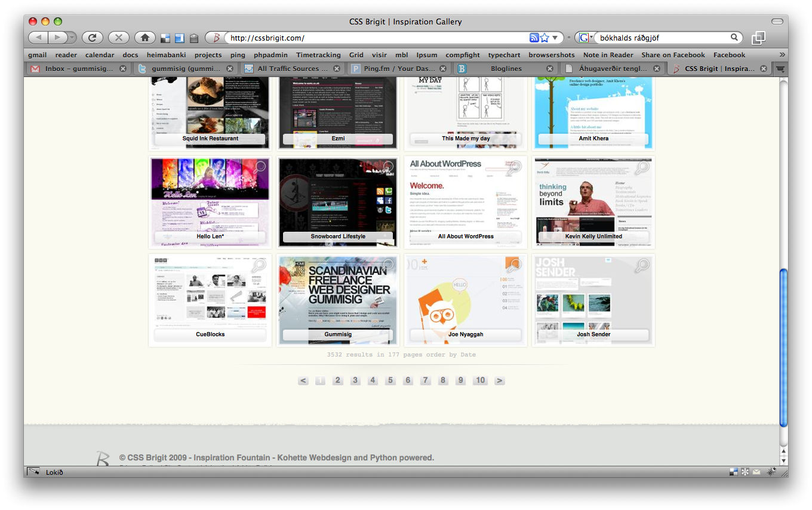
Task: Click the vertical scrollbar thumb
Action: (784, 348)
